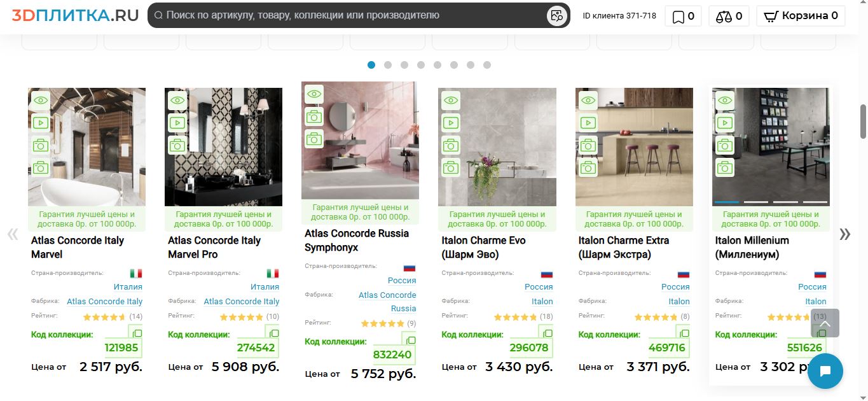Click the eye icon on Symphonyx card
Screen dimensions: 868x401
coord(314,94)
